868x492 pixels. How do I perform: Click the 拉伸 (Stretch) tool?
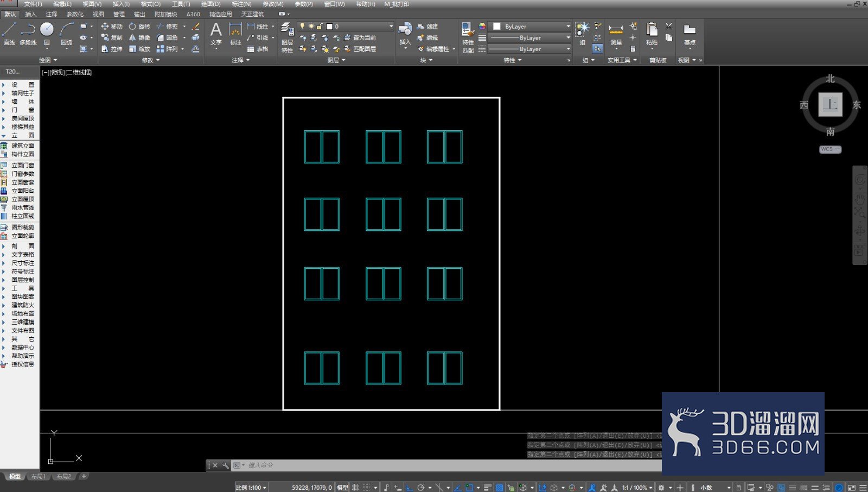point(112,49)
